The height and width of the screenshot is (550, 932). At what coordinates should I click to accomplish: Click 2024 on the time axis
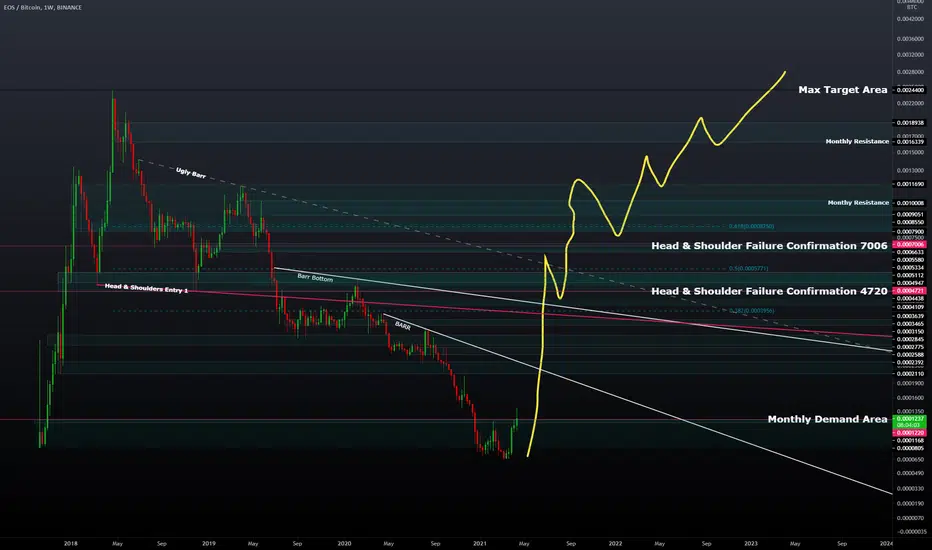point(886,543)
